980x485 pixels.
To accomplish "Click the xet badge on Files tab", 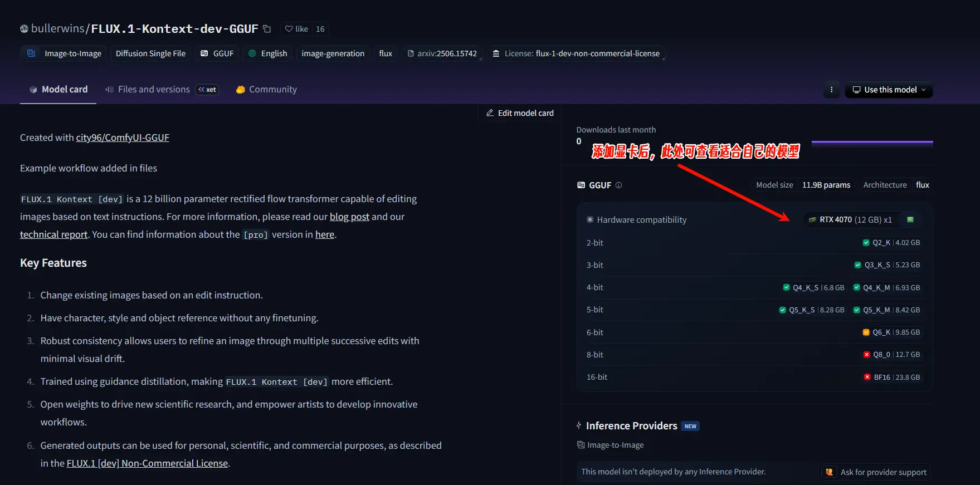I will coord(207,90).
